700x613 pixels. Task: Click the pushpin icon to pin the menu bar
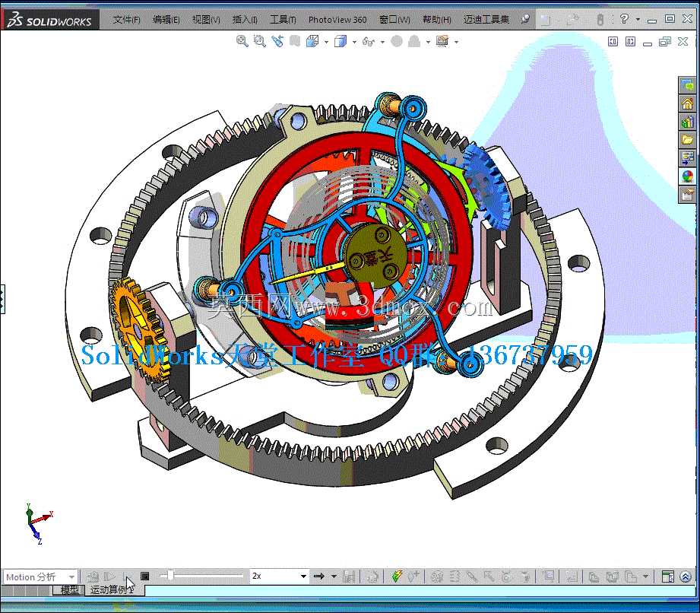(x=525, y=19)
